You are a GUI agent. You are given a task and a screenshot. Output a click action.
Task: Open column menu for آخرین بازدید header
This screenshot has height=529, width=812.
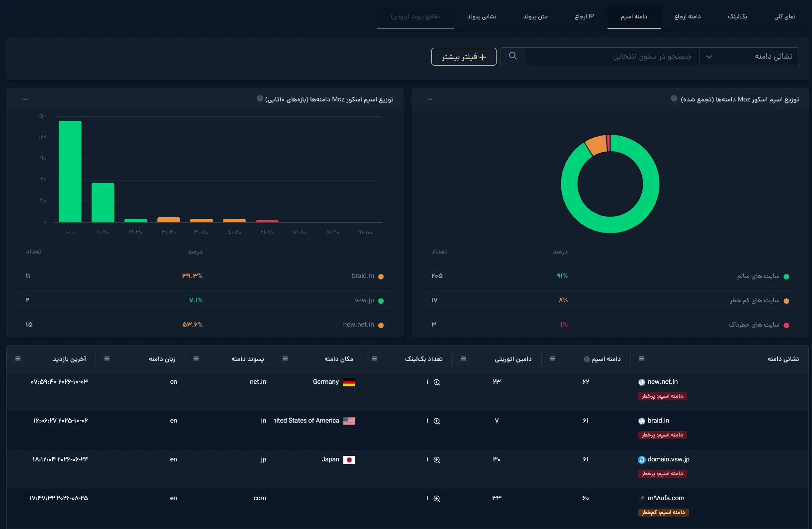coord(18,358)
